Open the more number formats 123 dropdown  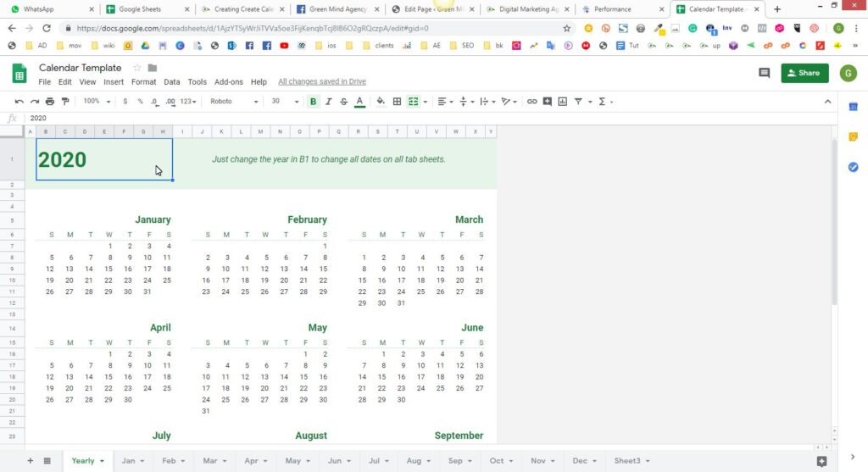tap(188, 101)
